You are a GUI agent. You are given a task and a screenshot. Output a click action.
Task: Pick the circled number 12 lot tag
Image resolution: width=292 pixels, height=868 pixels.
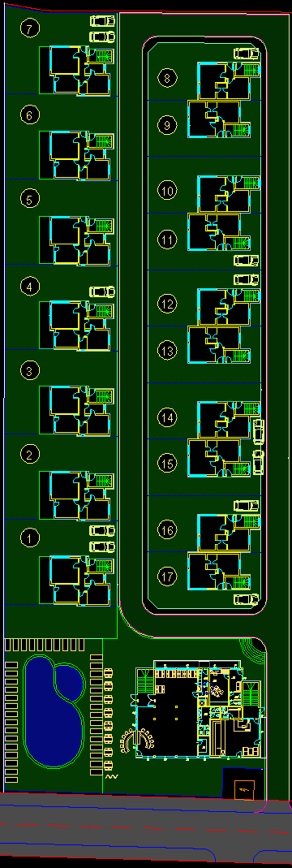[x=168, y=304]
